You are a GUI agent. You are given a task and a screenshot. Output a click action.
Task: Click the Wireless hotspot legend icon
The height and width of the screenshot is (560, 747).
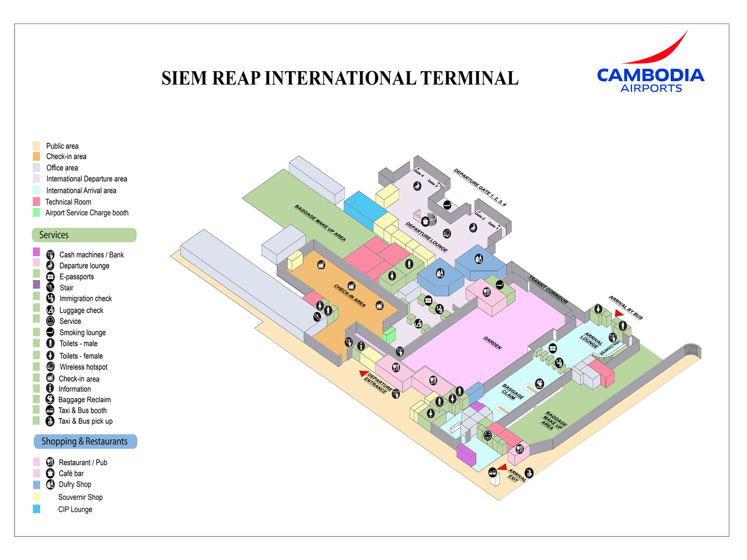pyautogui.click(x=51, y=367)
